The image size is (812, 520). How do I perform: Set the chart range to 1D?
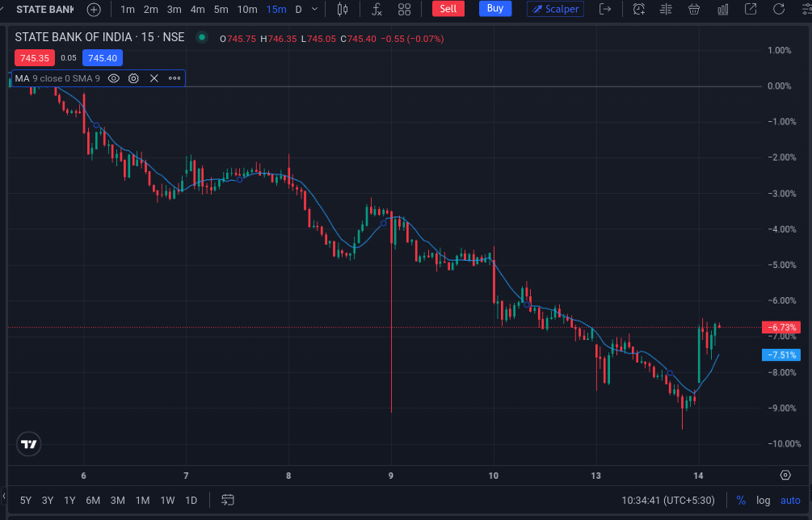pyautogui.click(x=191, y=501)
